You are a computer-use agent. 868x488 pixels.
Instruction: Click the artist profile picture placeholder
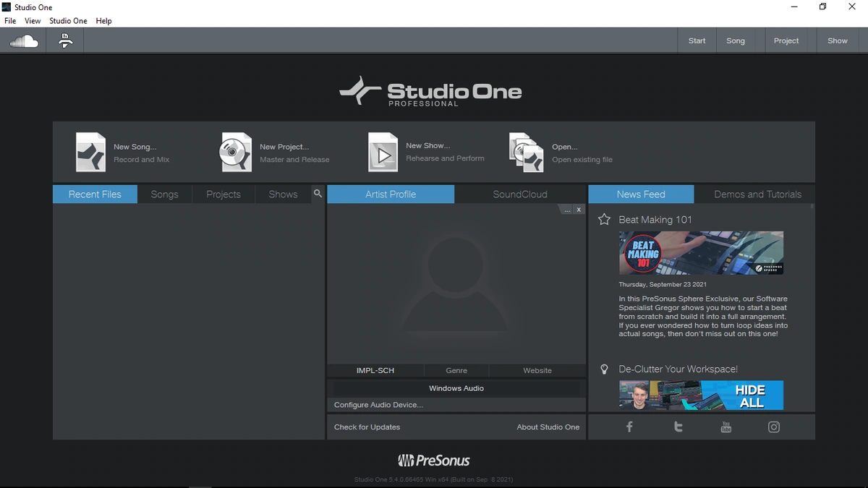coord(456,283)
